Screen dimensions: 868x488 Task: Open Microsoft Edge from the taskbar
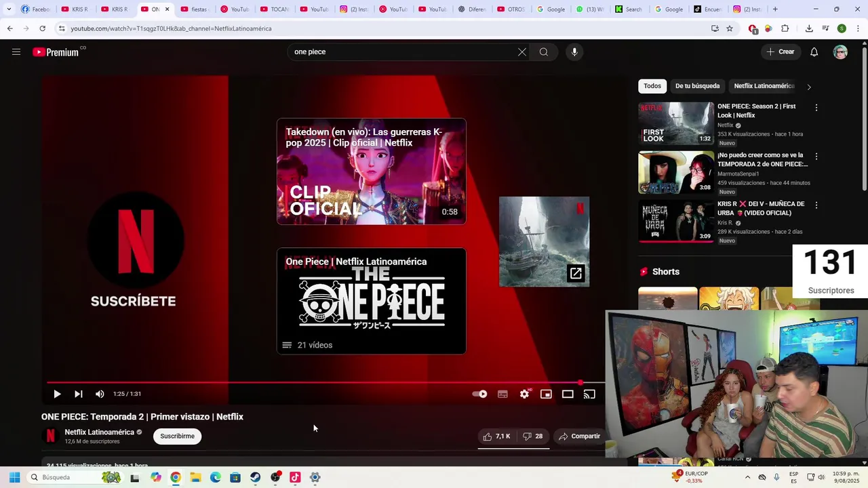(x=215, y=477)
